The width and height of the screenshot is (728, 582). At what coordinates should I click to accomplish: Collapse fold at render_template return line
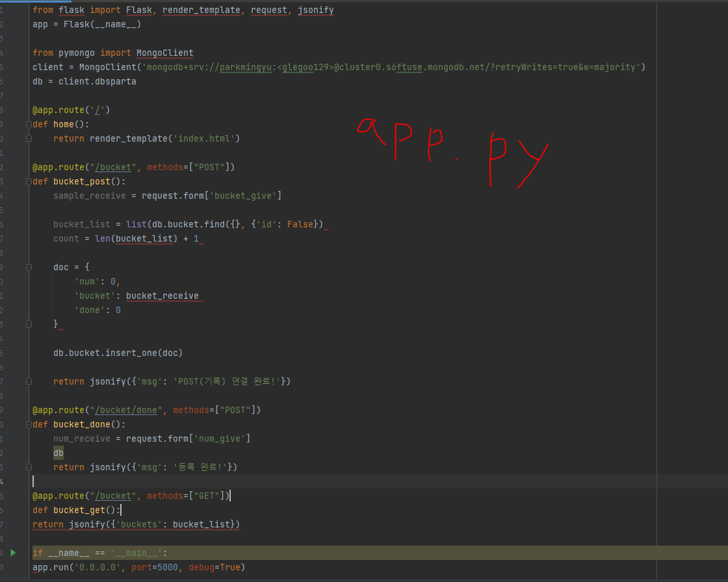click(x=29, y=138)
